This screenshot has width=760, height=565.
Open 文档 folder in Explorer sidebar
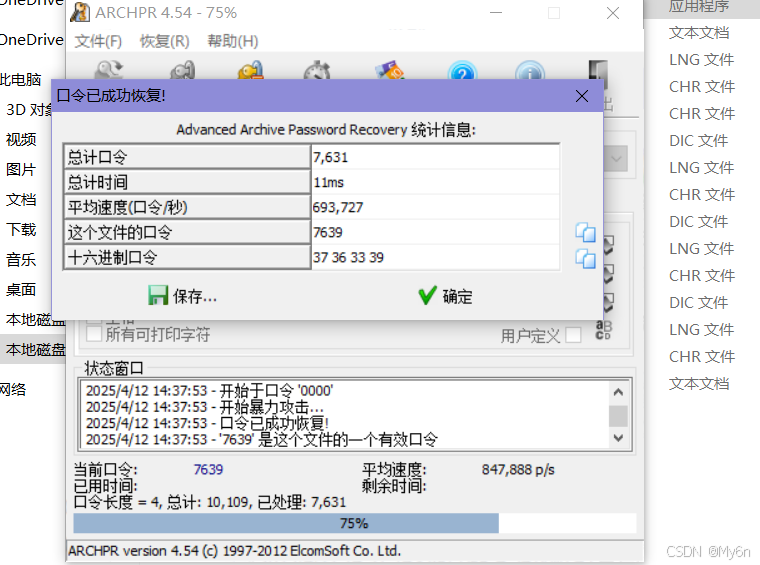click(x=21, y=200)
